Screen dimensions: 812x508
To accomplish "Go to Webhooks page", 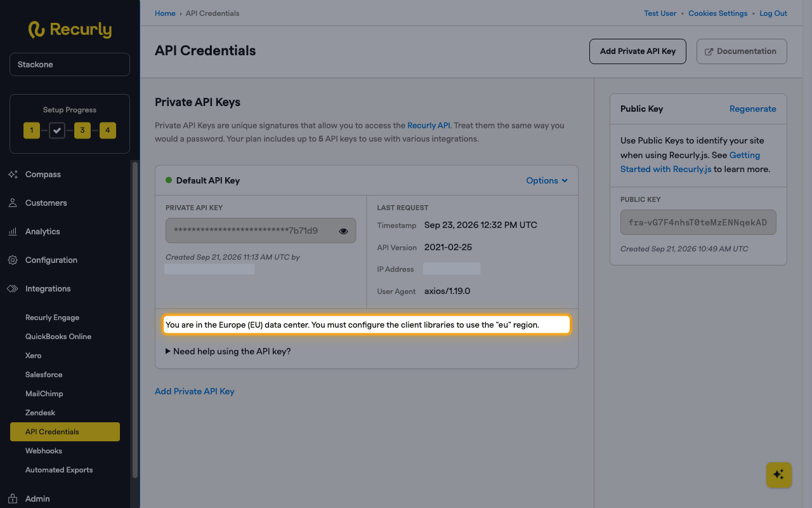I will point(44,451).
